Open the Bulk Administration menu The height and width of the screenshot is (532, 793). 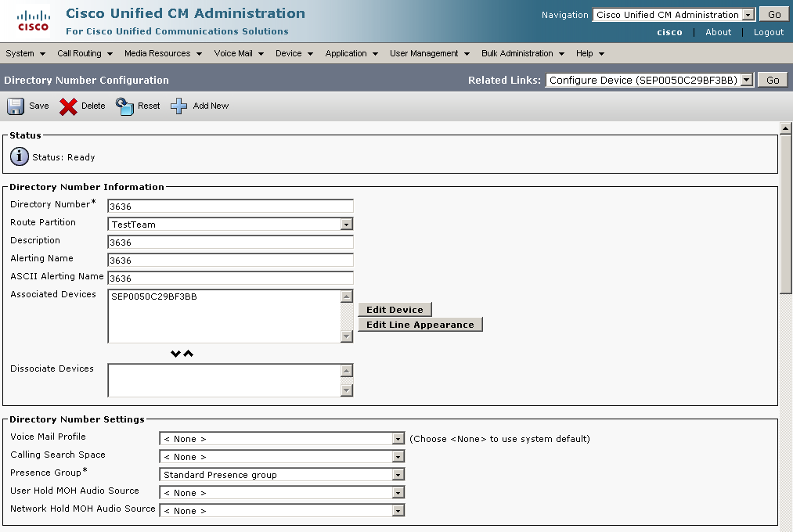(521, 53)
